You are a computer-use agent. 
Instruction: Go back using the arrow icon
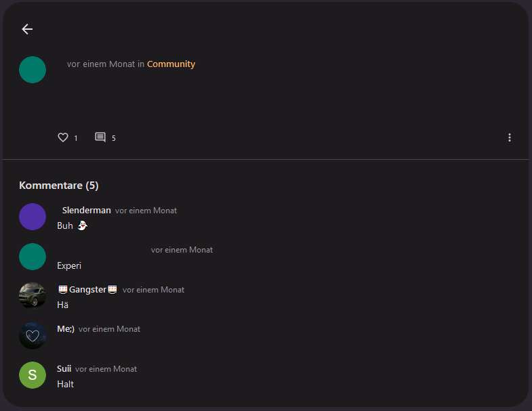click(27, 29)
